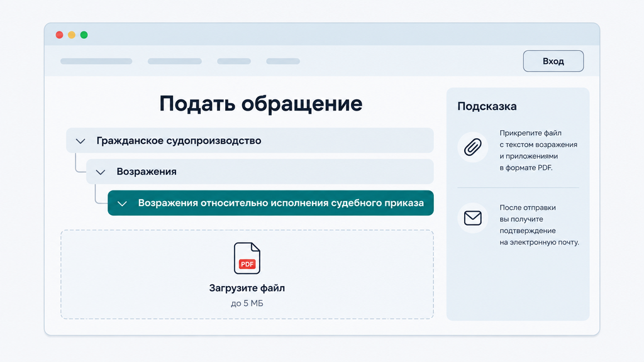Click the hint text about attaching PDF
The image size is (644, 362).
538,150
